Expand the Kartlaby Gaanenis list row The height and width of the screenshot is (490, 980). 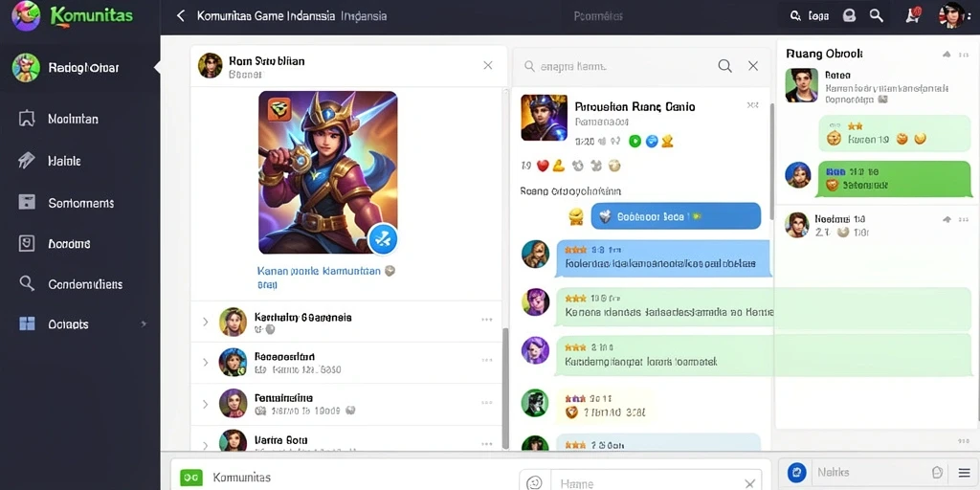tap(205, 322)
